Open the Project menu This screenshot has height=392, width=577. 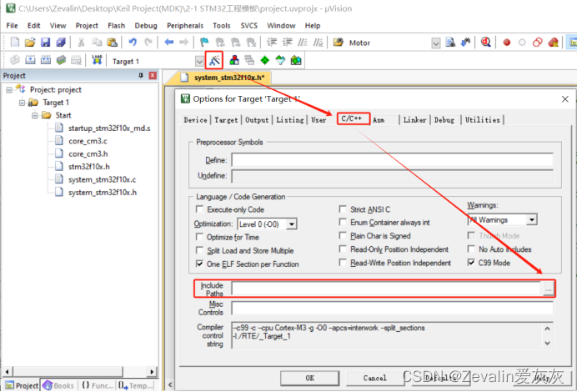(x=87, y=25)
